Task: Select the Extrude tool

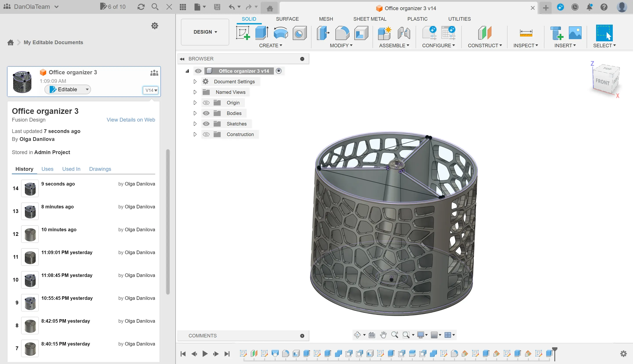Action: coord(262,33)
